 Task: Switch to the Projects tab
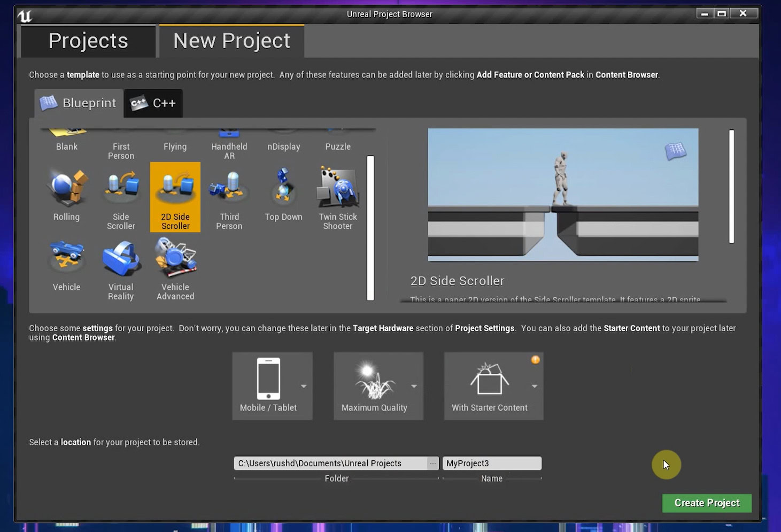87,41
